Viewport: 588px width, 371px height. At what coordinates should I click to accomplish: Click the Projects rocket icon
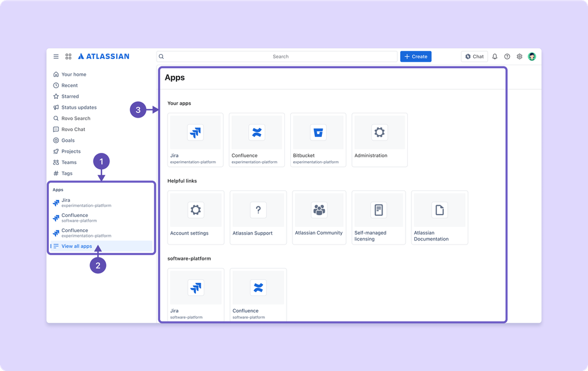(56, 151)
